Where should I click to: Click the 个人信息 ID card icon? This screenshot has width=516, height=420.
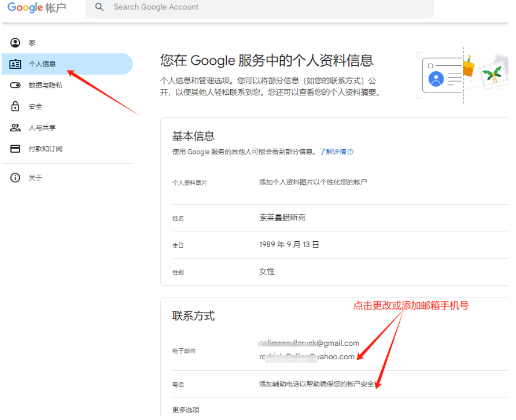15,64
